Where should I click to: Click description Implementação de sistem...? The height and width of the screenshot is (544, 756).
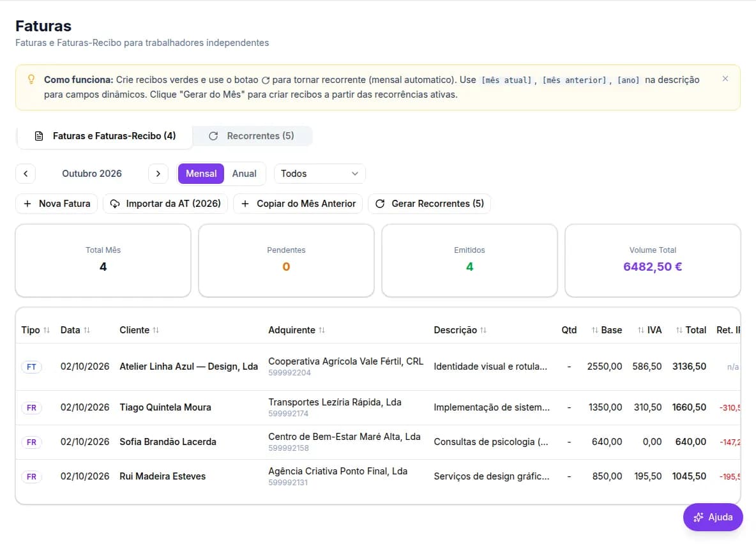point(491,407)
